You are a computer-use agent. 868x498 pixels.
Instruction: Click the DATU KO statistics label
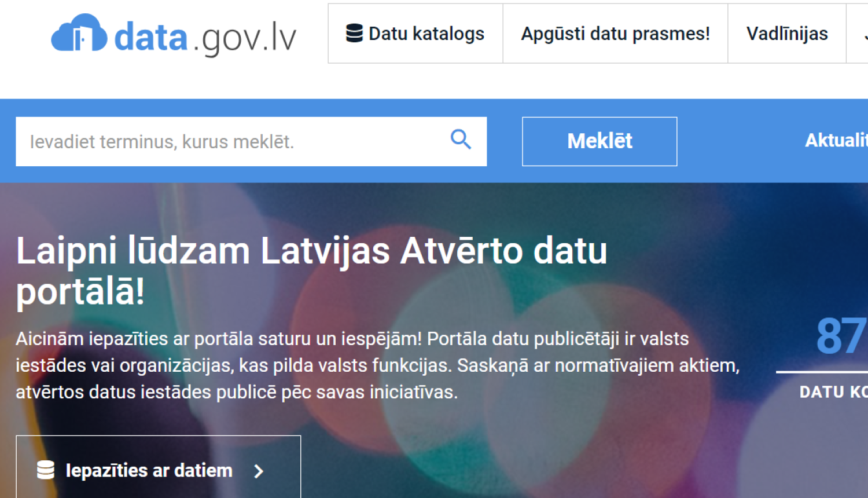pyautogui.click(x=833, y=391)
